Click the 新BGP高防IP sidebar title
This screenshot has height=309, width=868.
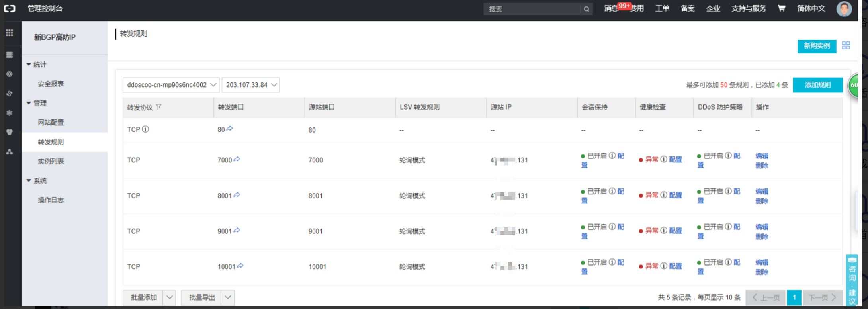pos(55,37)
